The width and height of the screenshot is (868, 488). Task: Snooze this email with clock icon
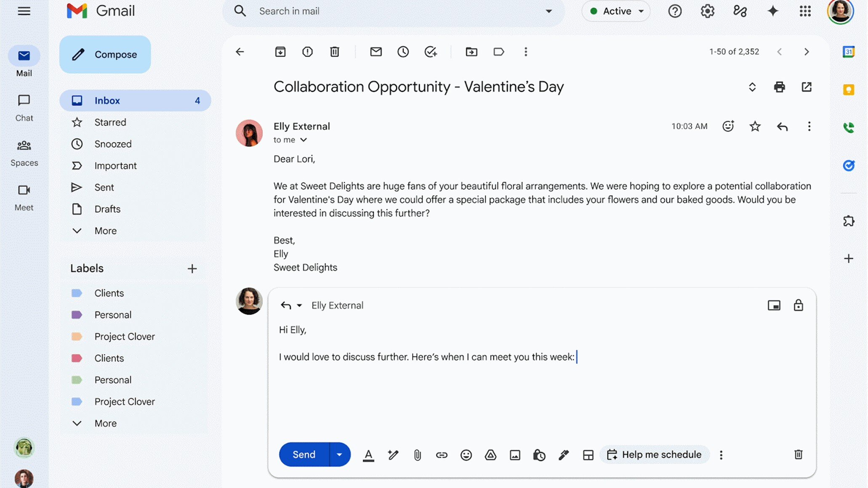click(403, 52)
